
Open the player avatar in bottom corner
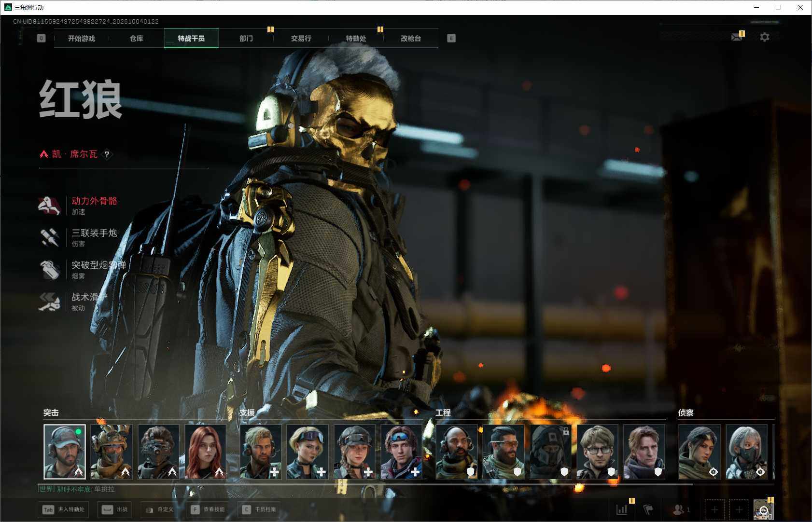coord(763,509)
